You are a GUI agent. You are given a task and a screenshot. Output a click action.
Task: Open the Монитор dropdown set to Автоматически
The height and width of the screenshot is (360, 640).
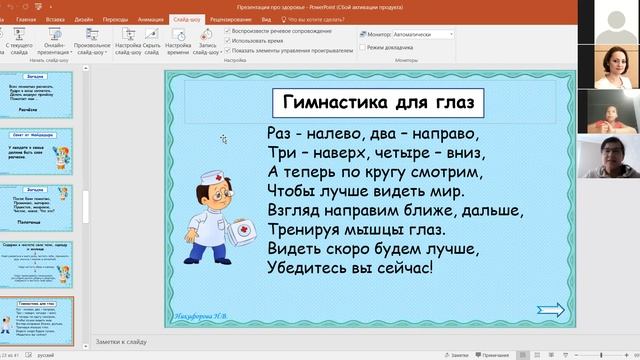pos(423,35)
